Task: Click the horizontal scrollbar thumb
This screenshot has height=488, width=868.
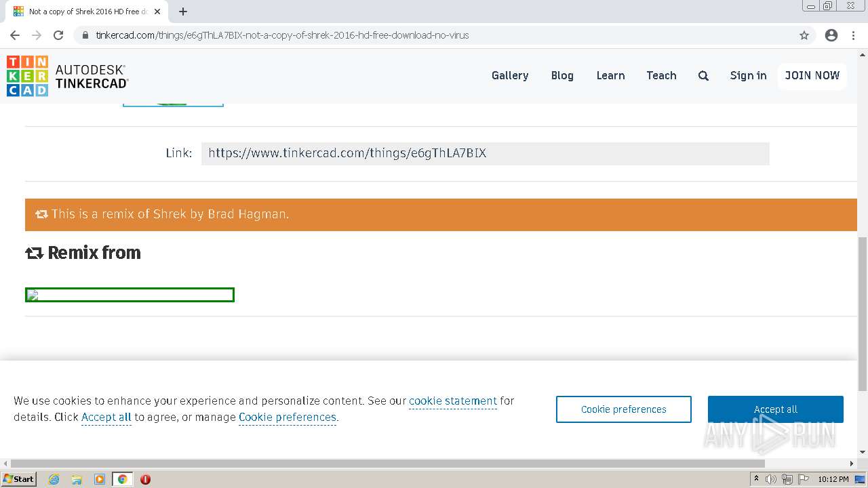Action: pos(388,464)
